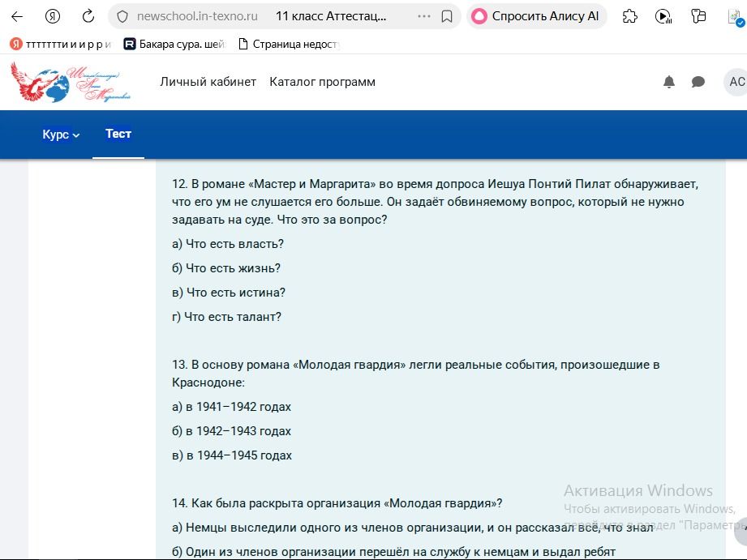Go back with the browser back arrow

[x=17, y=17]
